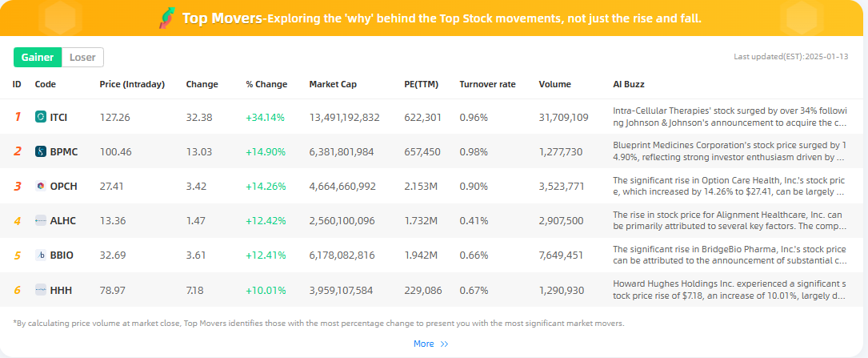The width and height of the screenshot is (868, 358).
Task: Click the +12.41% change value
Action: pos(266,256)
